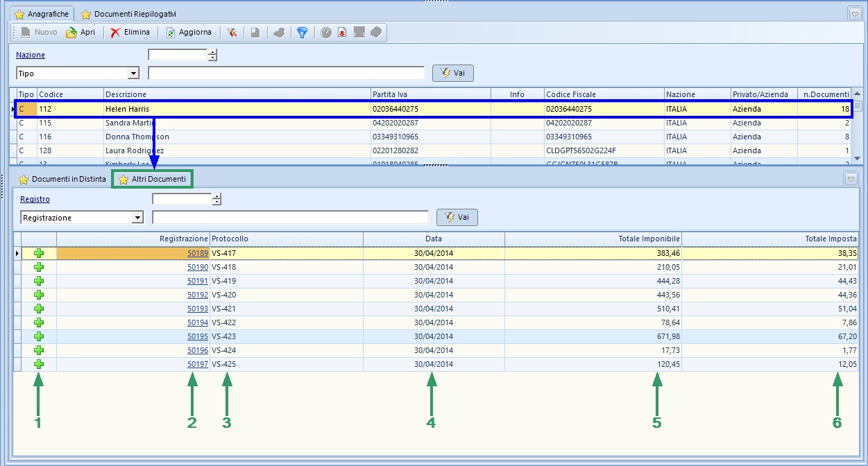Click the document icon with red arrow
This screenshot has height=466, width=868.
pyautogui.click(x=342, y=33)
